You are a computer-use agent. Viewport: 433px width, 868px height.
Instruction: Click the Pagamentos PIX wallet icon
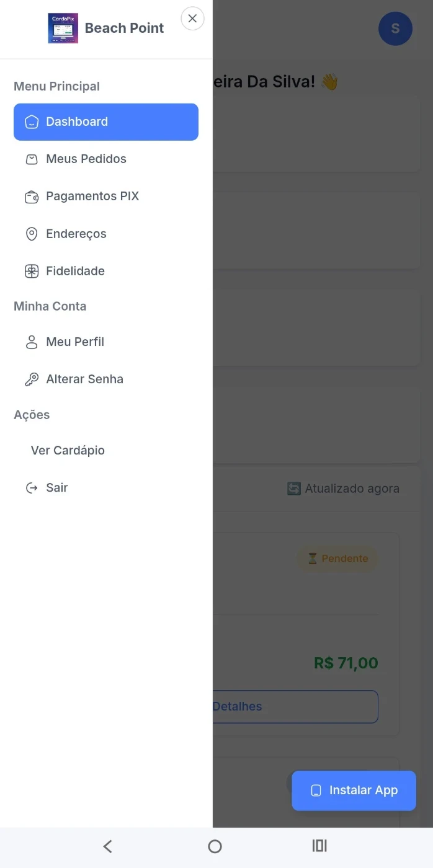pos(32,197)
